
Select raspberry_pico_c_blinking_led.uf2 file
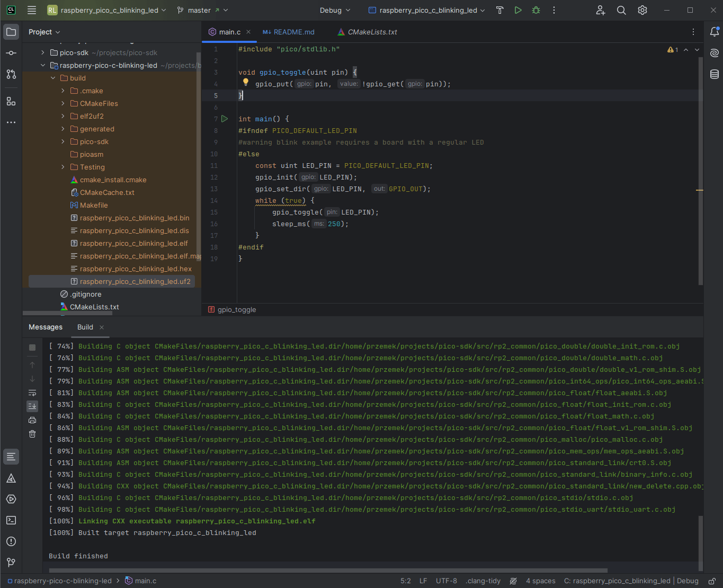click(x=112, y=281)
